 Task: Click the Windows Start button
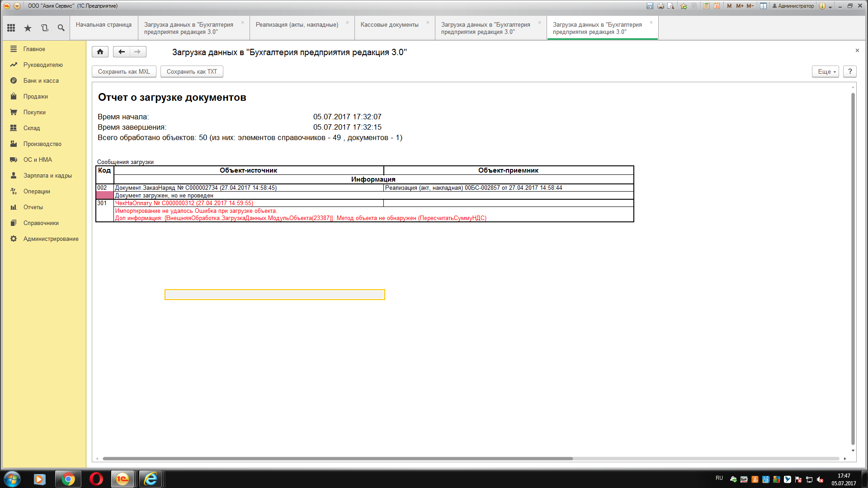pyautogui.click(x=12, y=479)
